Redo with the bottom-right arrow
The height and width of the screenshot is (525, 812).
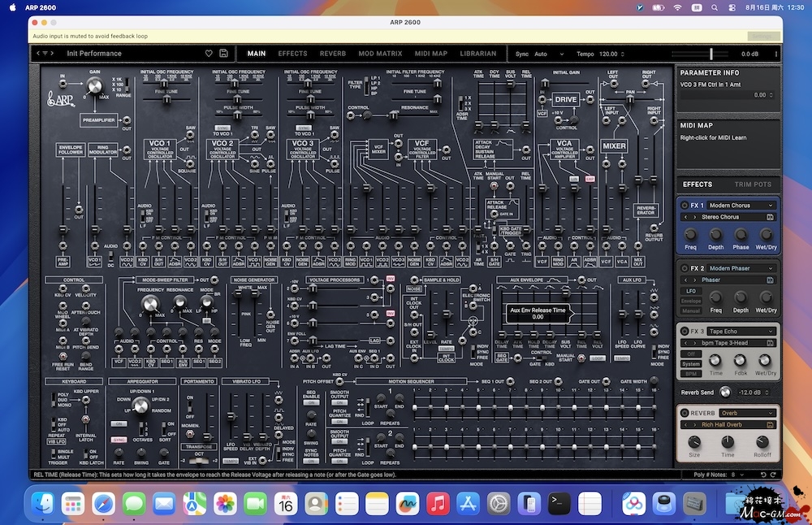773,475
